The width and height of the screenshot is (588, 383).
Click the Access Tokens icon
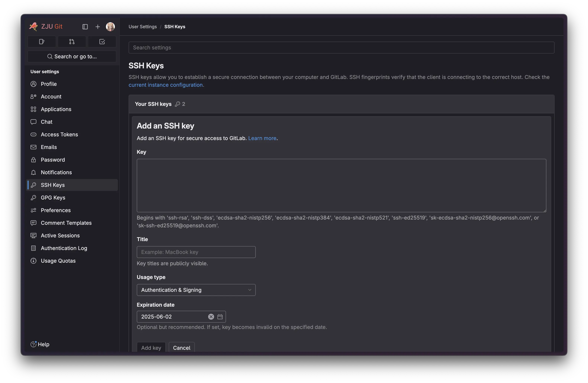[33, 134]
